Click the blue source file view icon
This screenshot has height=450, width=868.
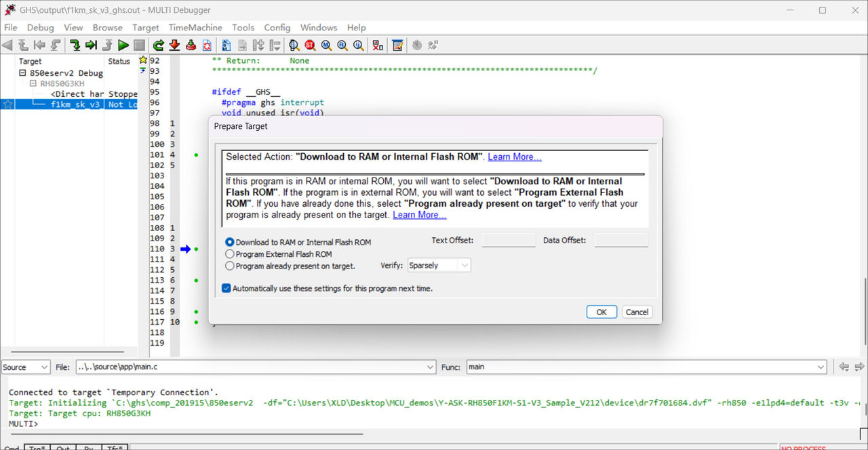pyautogui.click(x=226, y=45)
